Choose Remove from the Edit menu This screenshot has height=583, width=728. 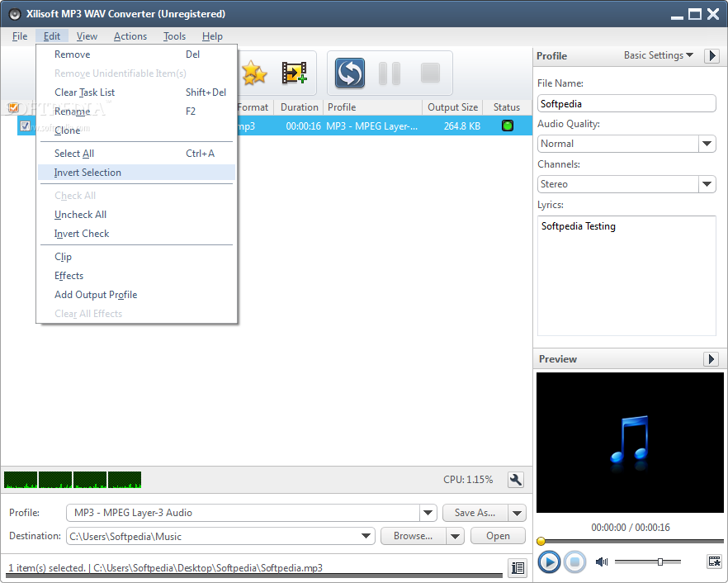[x=136, y=55]
